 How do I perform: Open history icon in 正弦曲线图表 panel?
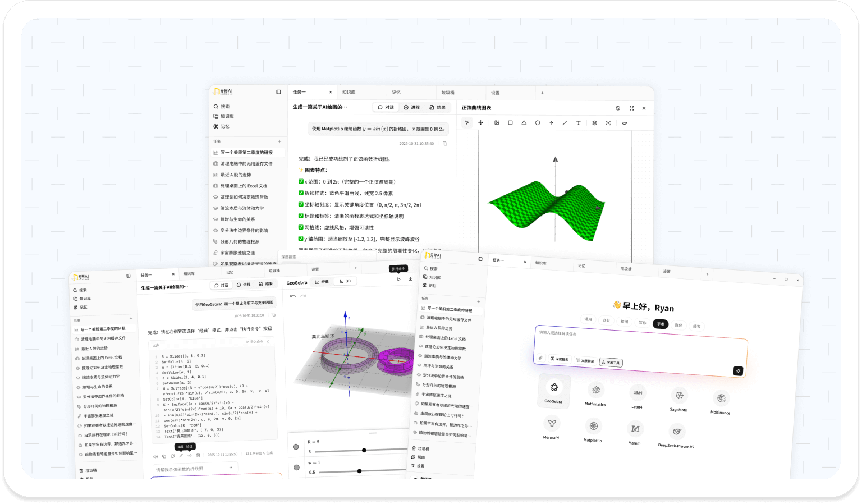pyautogui.click(x=618, y=108)
